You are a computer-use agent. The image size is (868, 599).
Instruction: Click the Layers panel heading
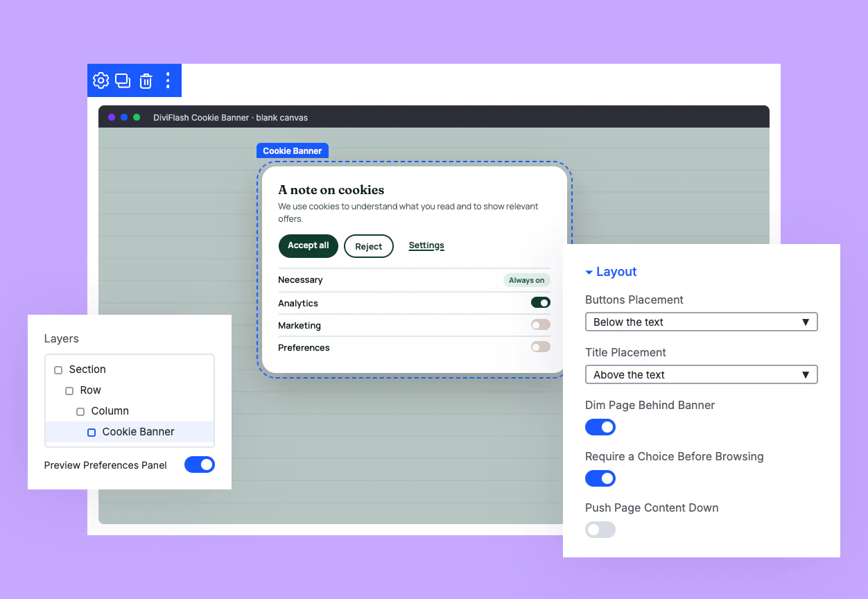click(62, 338)
